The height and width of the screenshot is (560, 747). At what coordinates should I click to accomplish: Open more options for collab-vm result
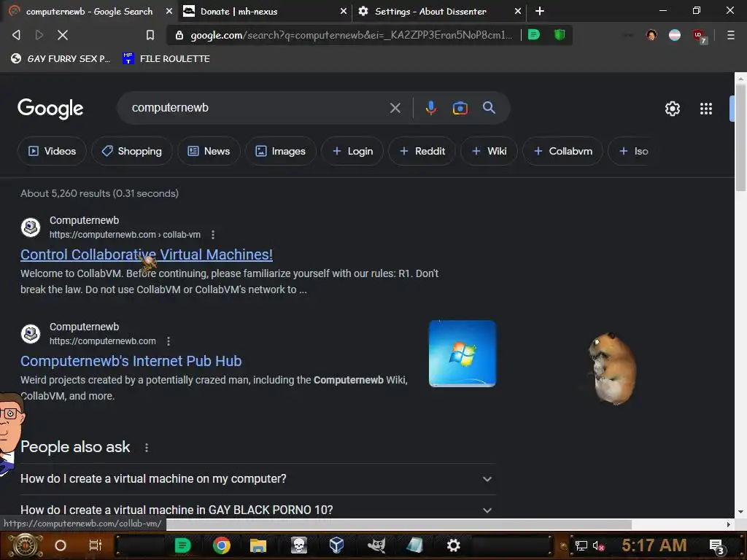(x=213, y=235)
